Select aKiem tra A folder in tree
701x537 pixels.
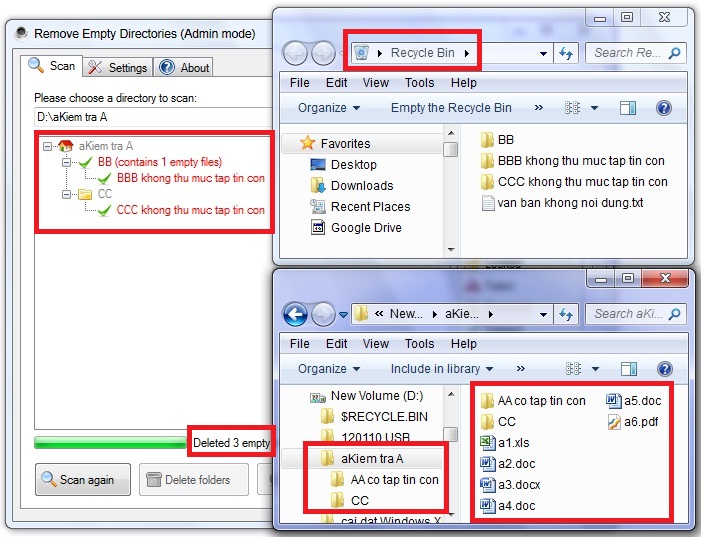[x=363, y=459]
